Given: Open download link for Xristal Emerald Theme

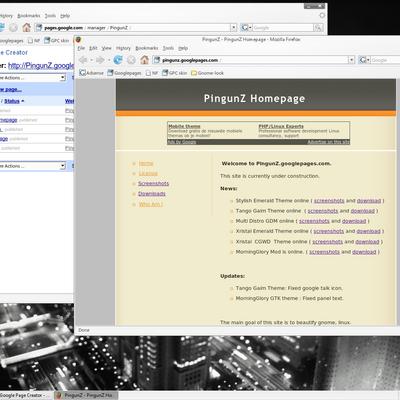Looking at the screenshot, I should coord(368,231).
